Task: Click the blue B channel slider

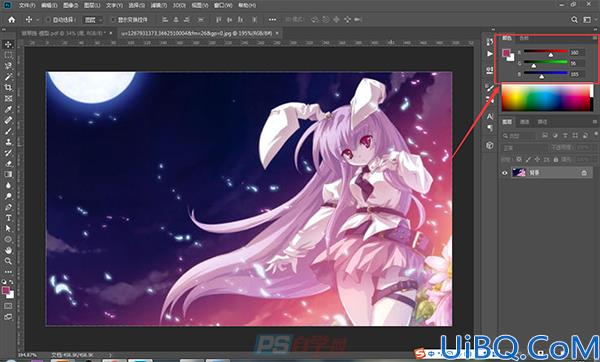Action: point(546,74)
